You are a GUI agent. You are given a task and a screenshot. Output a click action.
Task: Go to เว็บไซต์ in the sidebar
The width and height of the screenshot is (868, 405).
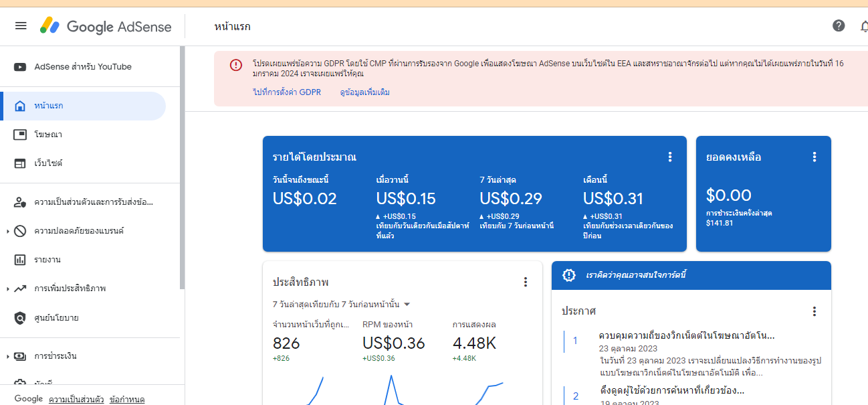(48, 163)
